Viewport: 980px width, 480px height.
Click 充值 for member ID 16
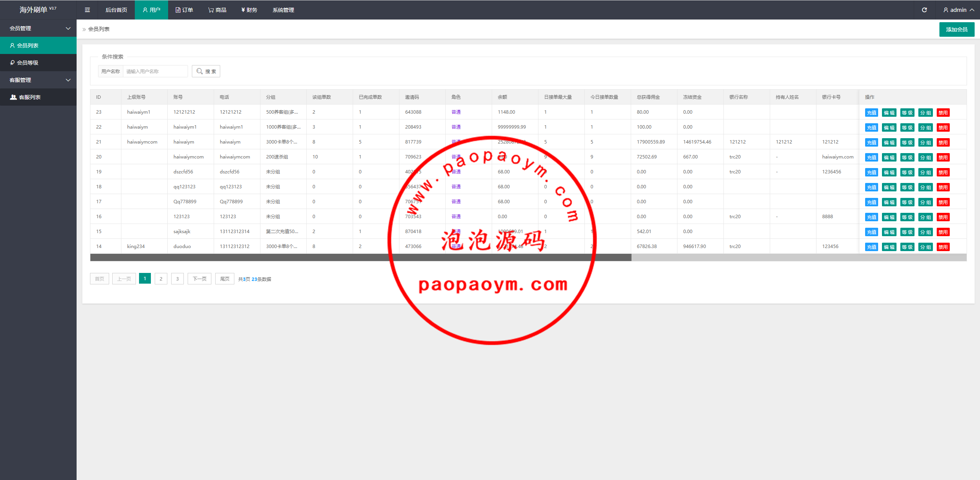pyautogui.click(x=872, y=217)
